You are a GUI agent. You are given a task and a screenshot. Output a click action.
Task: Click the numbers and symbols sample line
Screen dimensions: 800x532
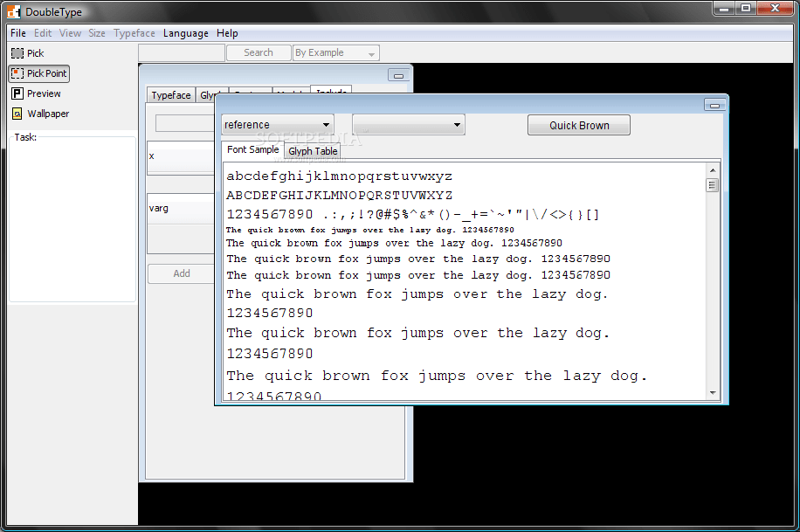413,214
